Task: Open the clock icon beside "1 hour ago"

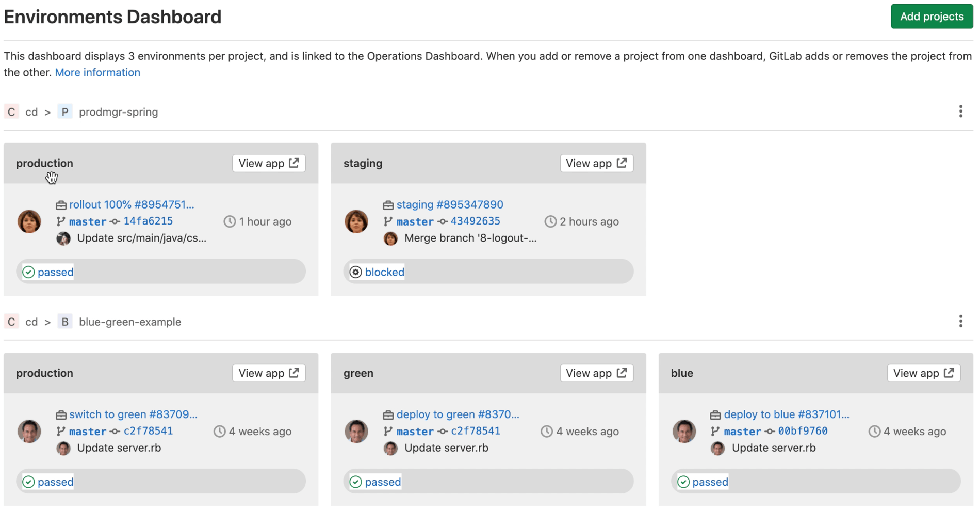Action: (x=229, y=221)
